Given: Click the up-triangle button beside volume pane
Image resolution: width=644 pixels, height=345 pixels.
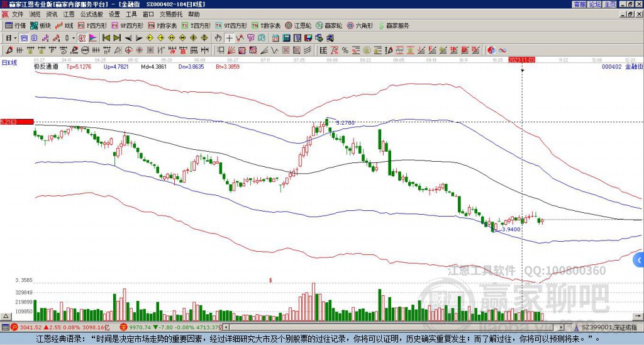Looking at the screenshot, I should coord(5,317).
